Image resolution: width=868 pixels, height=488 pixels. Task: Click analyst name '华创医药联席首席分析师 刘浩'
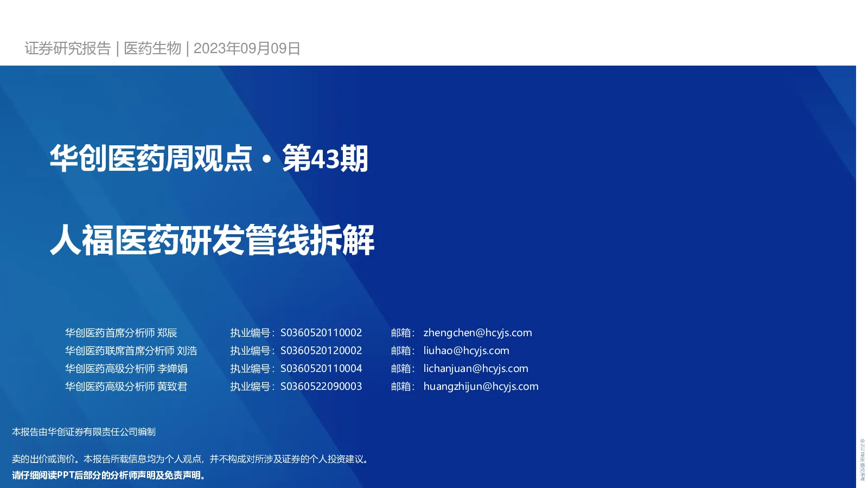coord(131,351)
